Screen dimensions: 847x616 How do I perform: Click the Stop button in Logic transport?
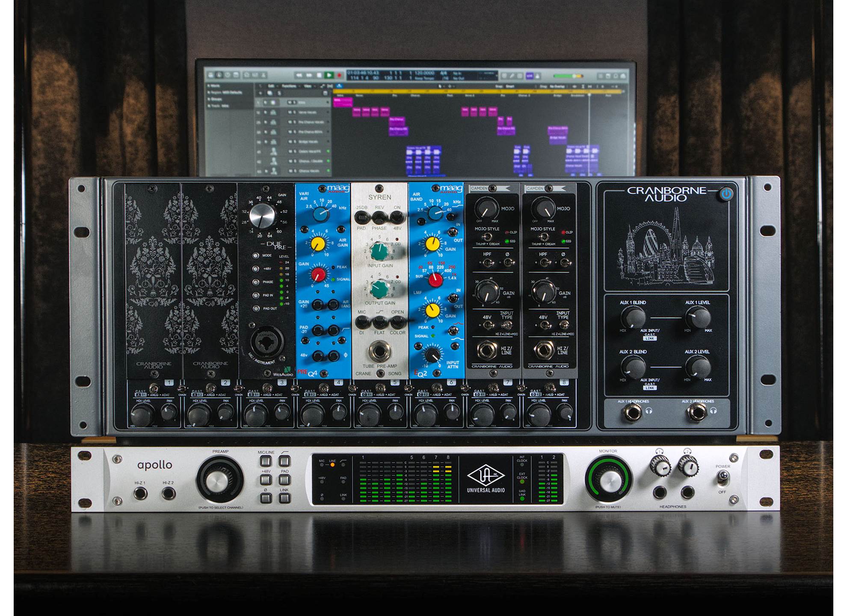coord(319,75)
